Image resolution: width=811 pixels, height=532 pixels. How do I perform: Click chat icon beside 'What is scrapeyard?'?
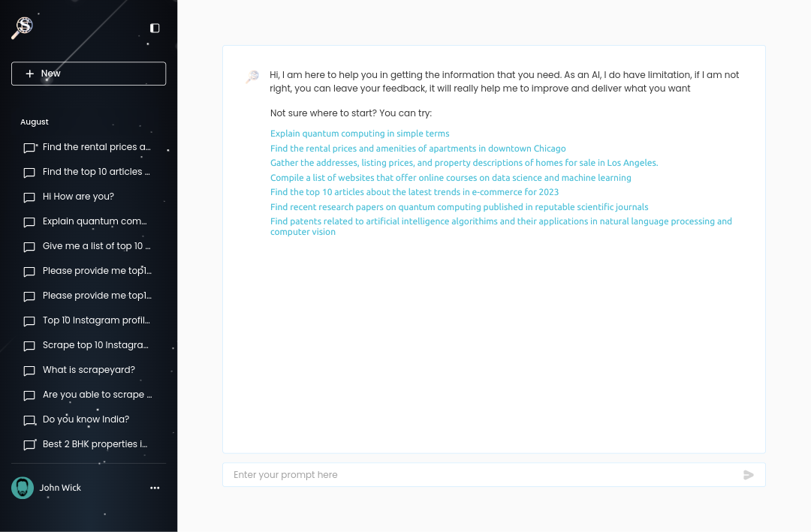point(29,371)
